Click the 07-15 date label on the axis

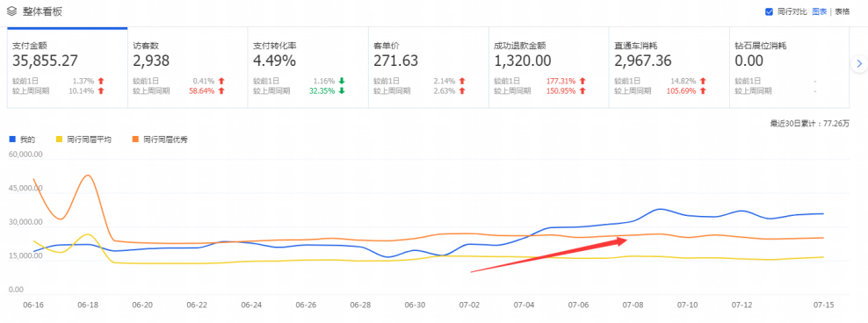point(823,305)
